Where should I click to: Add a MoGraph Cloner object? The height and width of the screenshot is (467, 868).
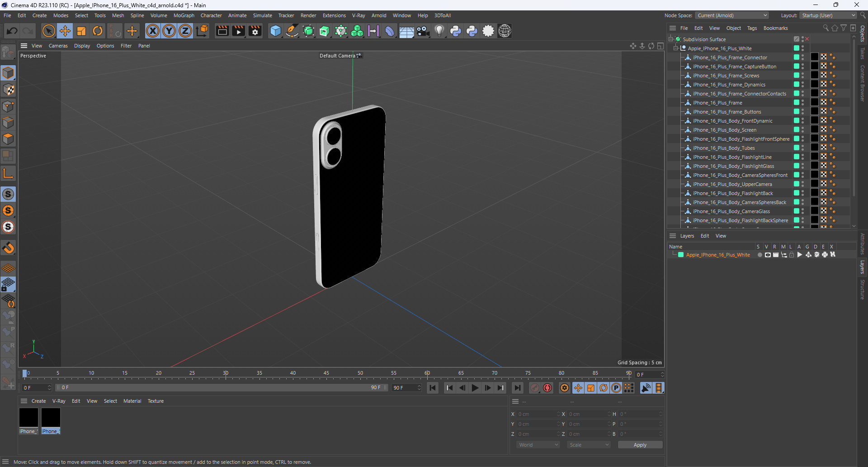click(357, 31)
